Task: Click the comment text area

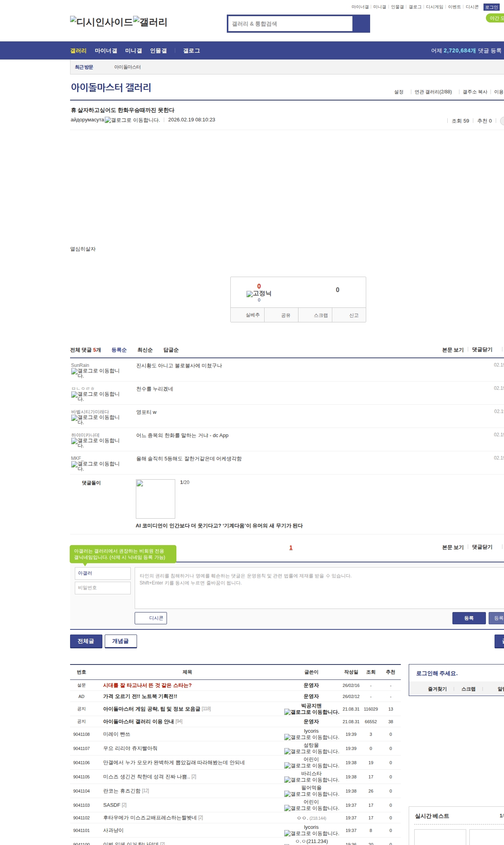Action: 319,588
